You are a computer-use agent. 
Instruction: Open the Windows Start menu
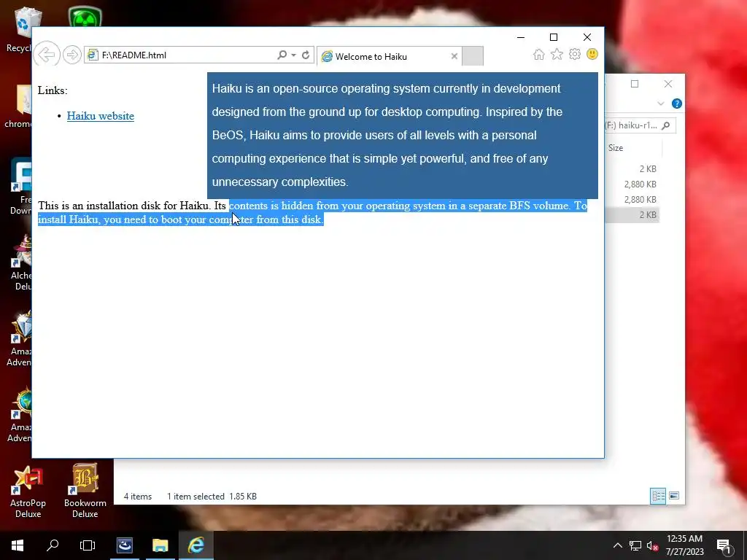click(x=18, y=545)
